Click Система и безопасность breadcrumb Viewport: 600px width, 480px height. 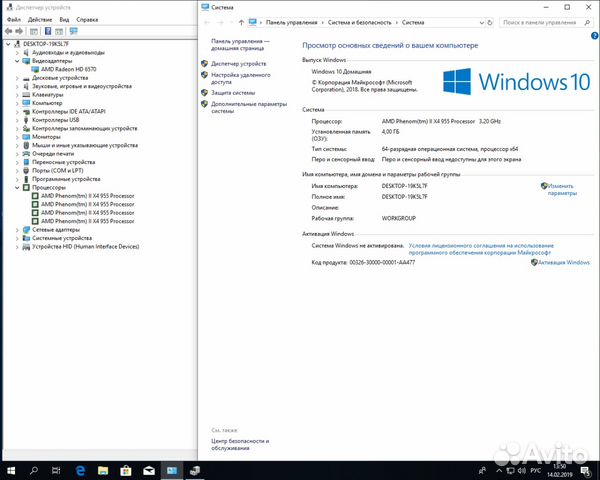point(360,23)
